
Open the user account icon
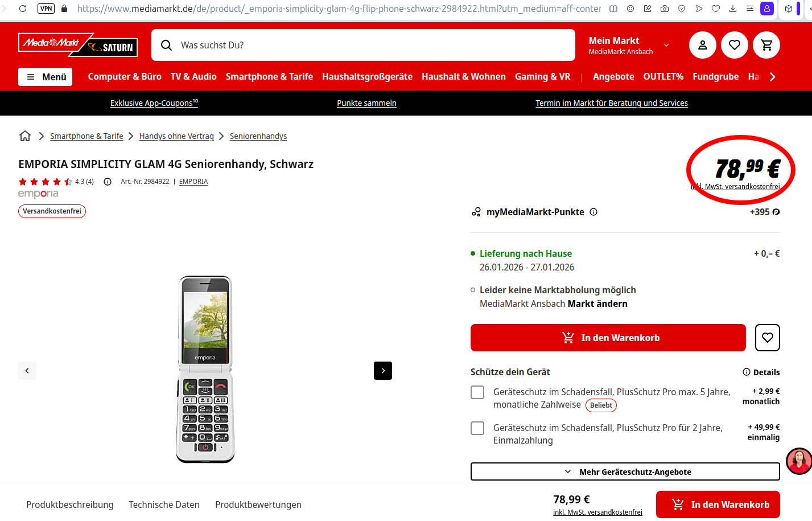[703, 45]
